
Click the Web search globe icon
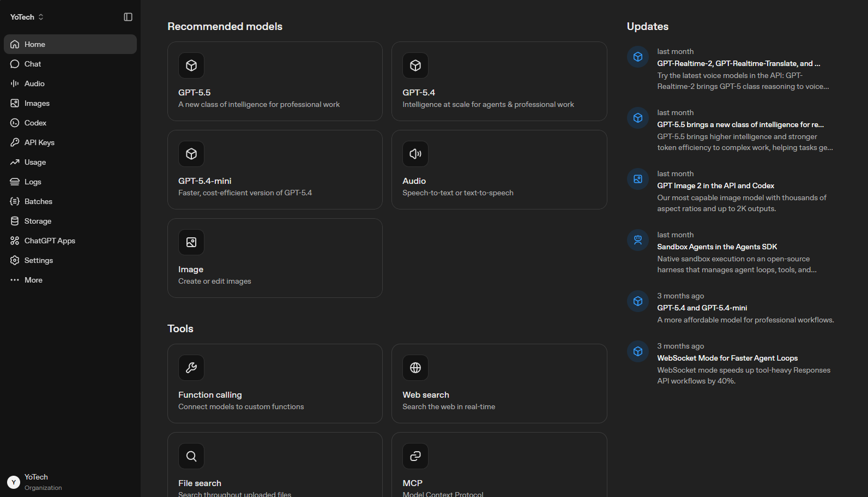pos(415,368)
